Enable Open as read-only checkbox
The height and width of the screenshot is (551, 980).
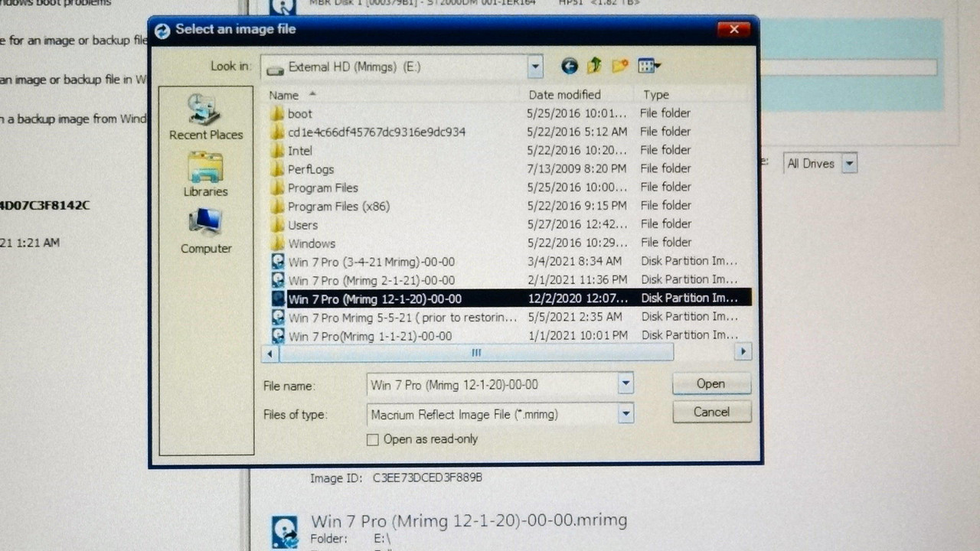click(x=373, y=439)
